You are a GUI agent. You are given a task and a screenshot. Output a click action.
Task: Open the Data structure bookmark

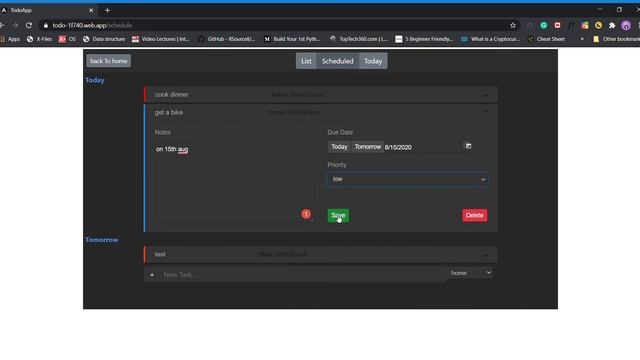(x=104, y=39)
